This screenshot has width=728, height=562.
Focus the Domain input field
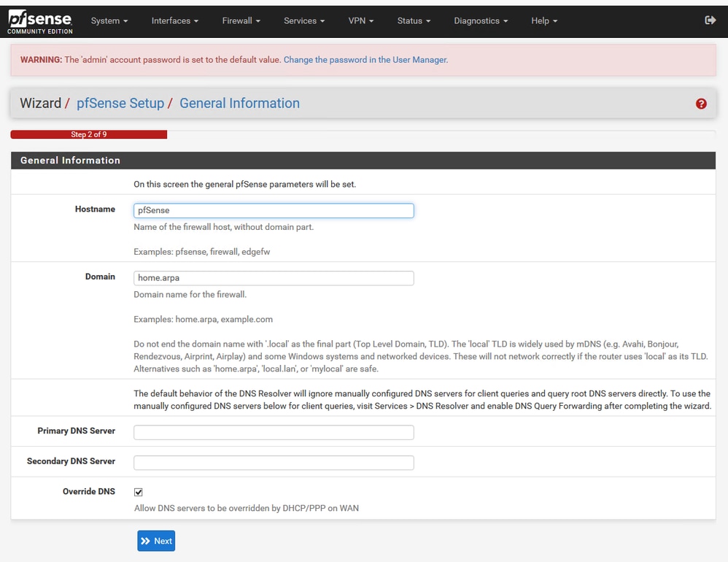point(274,278)
